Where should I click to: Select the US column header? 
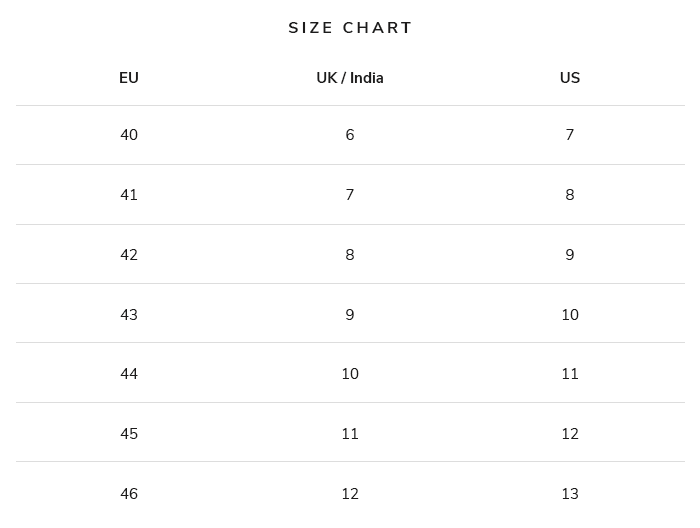click(x=570, y=78)
